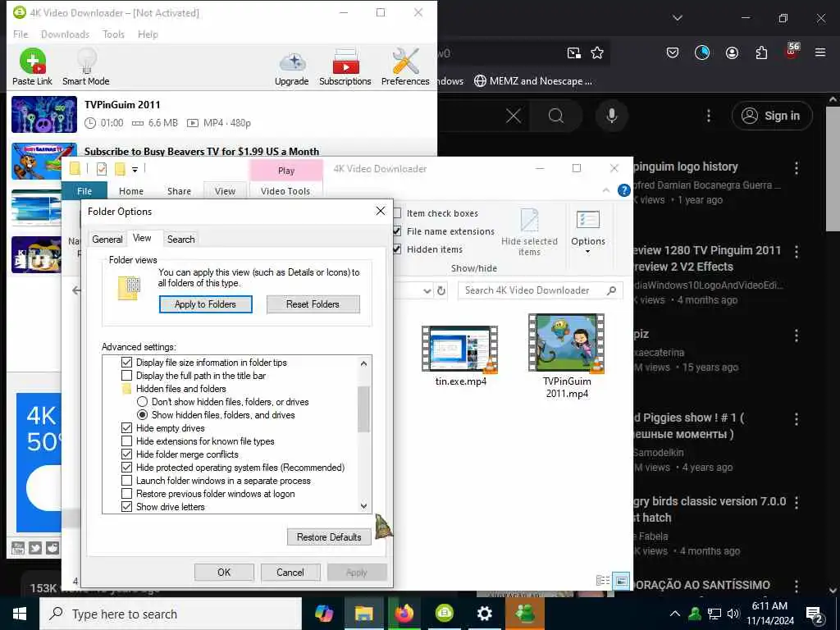The width and height of the screenshot is (840, 630).
Task: Click Reset Folders button
Action: [313, 304]
